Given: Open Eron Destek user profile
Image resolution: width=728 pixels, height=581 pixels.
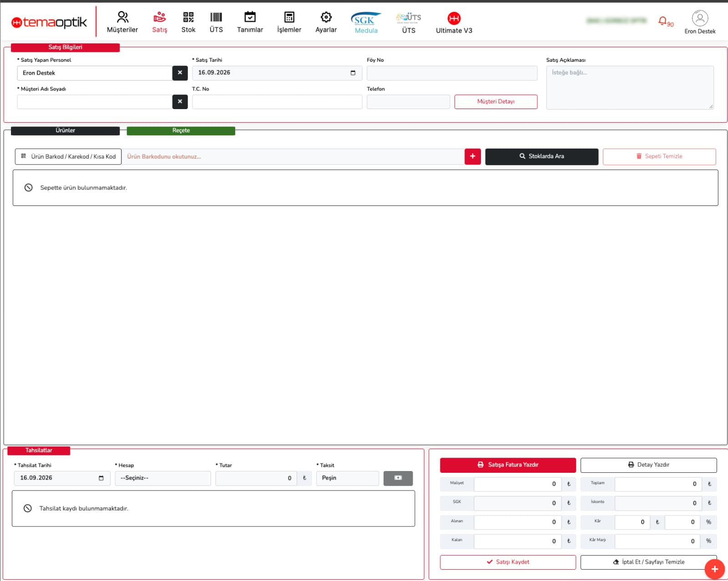Looking at the screenshot, I should coord(700,22).
